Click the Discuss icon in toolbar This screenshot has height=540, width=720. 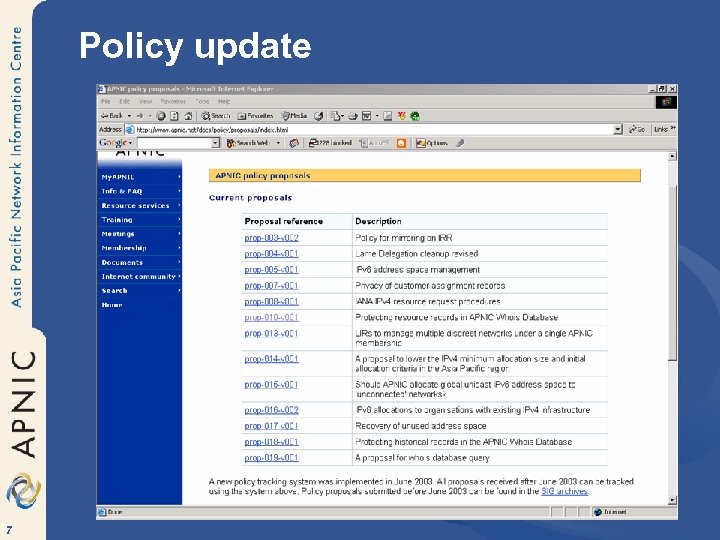[388, 116]
